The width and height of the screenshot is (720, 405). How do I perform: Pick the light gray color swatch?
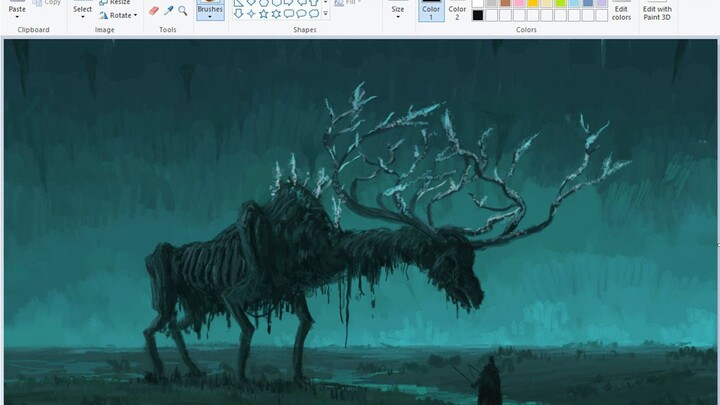tap(491, 3)
